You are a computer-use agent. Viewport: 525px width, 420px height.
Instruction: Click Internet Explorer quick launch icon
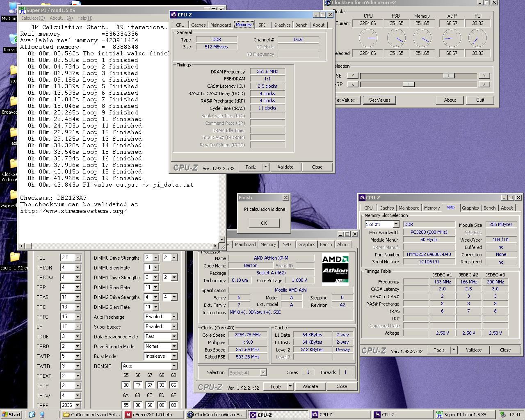tap(32, 415)
